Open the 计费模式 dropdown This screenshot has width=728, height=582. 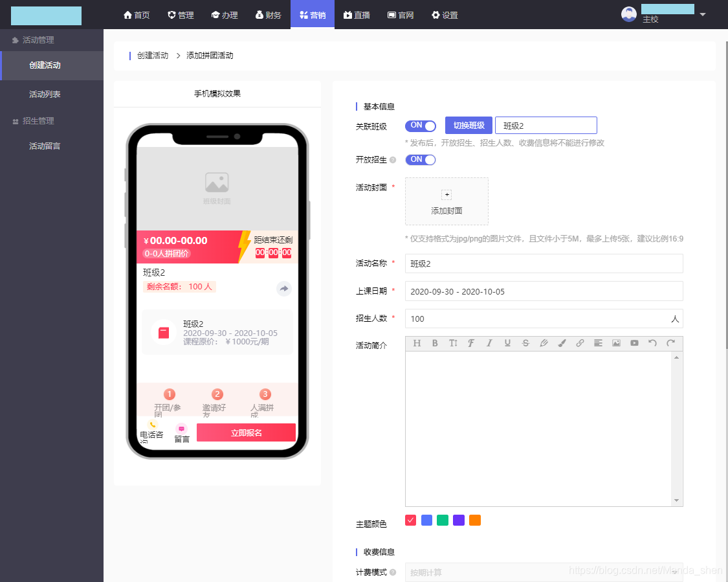coord(544,572)
